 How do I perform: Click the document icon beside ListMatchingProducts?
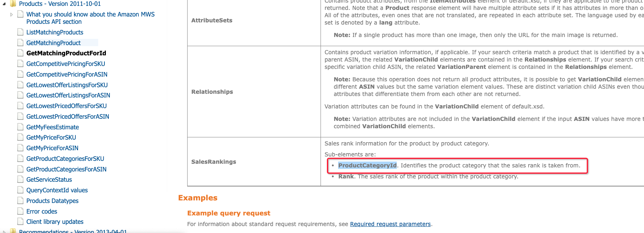pyautogui.click(x=20, y=32)
